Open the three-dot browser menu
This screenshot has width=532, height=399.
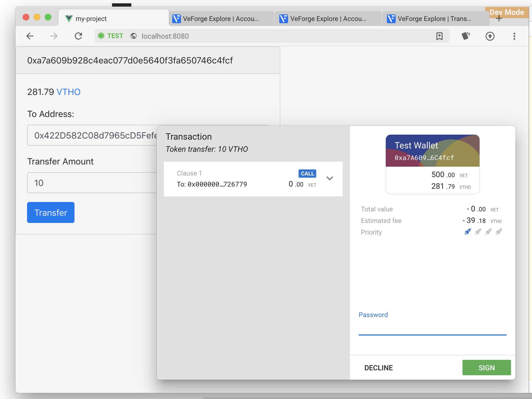click(514, 36)
